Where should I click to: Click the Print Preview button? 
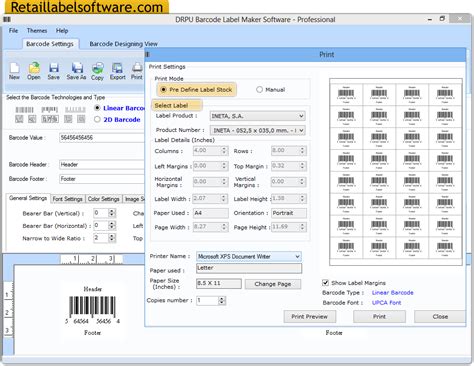point(310,317)
